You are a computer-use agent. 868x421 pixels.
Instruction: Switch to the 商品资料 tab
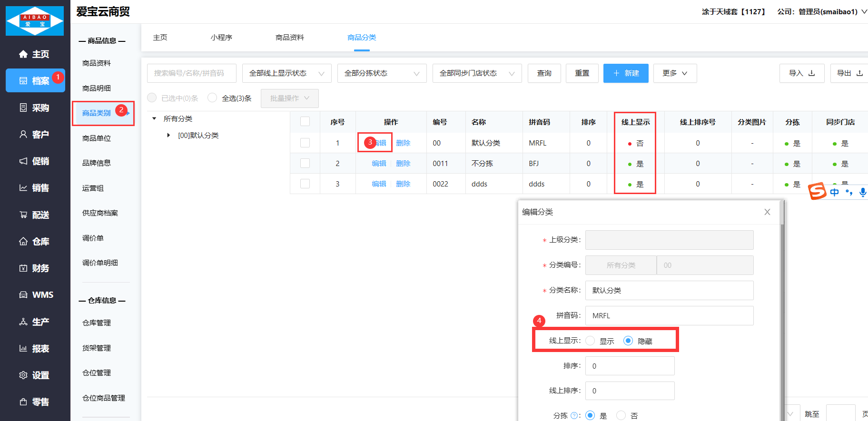[290, 38]
